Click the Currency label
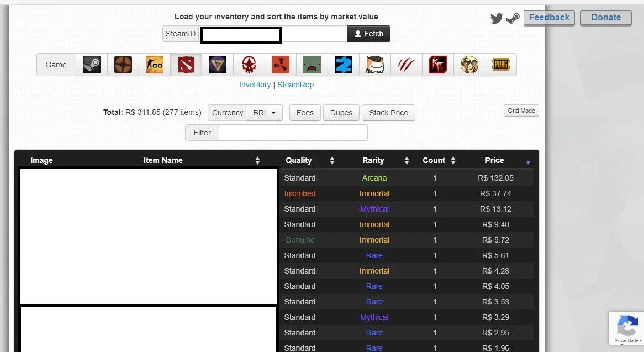This screenshot has height=352, width=644. pos(227,113)
